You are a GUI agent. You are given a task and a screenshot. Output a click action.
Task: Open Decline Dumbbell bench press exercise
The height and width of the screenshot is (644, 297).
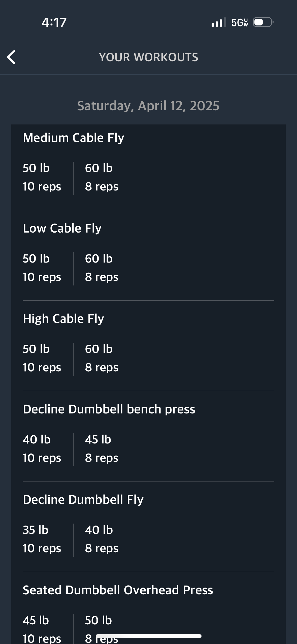pyautogui.click(x=109, y=409)
